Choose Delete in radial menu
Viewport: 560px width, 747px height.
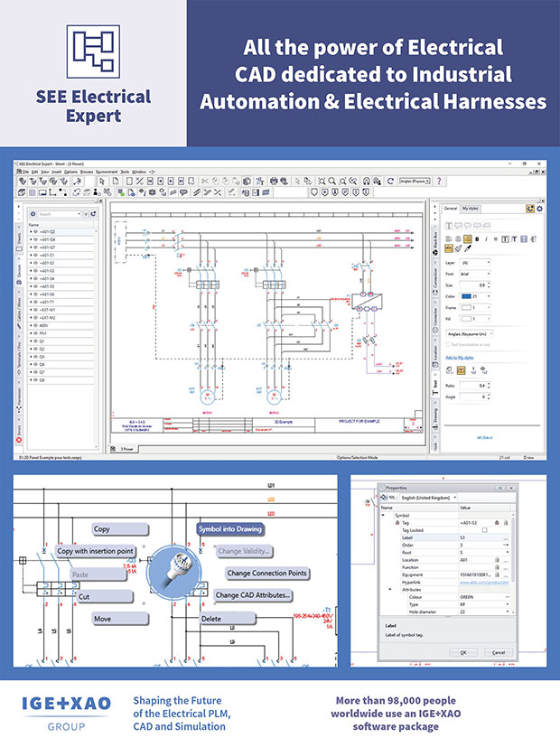point(227,619)
